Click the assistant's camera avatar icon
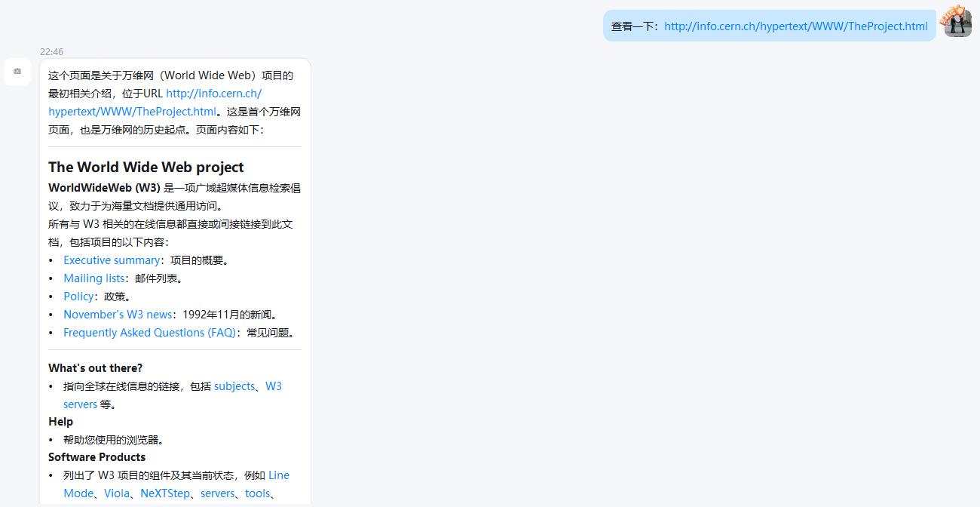 17,71
